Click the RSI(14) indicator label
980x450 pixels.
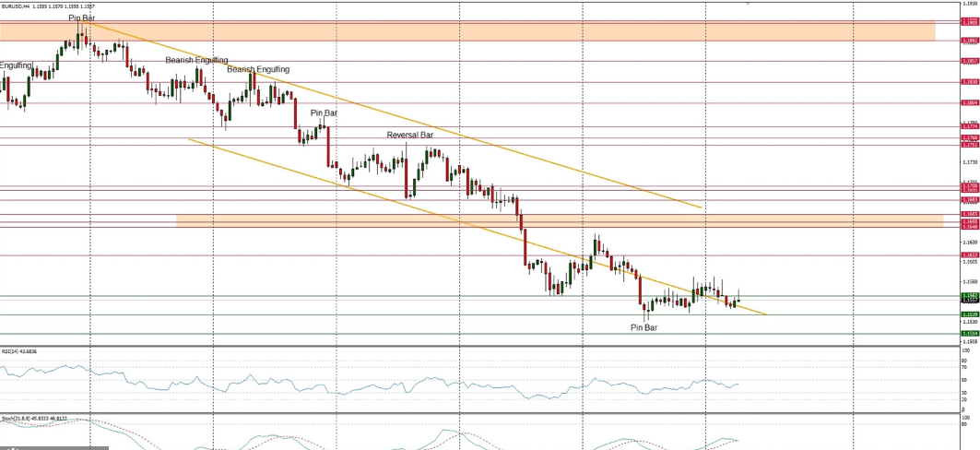tap(18, 351)
